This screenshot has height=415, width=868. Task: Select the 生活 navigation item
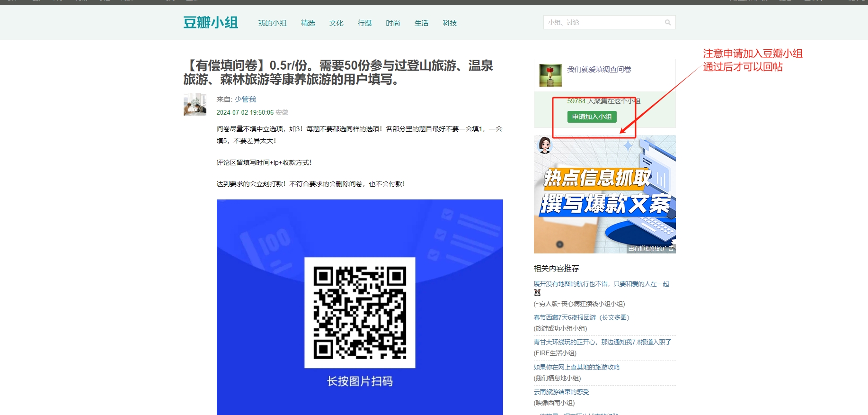[x=421, y=23]
